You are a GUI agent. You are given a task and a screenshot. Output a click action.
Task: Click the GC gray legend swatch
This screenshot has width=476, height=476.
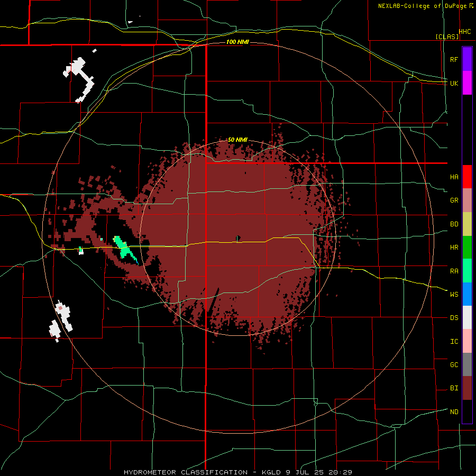coord(467,364)
